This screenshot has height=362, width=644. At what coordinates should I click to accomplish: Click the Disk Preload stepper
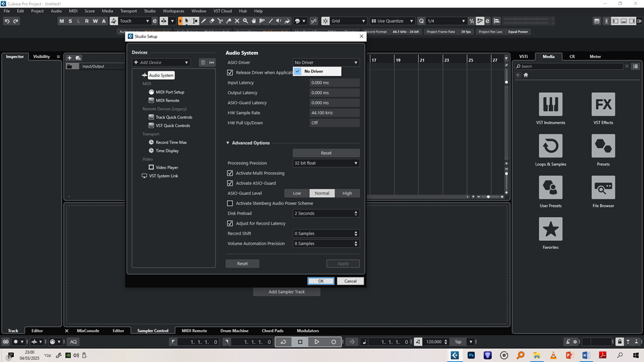tap(356, 213)
